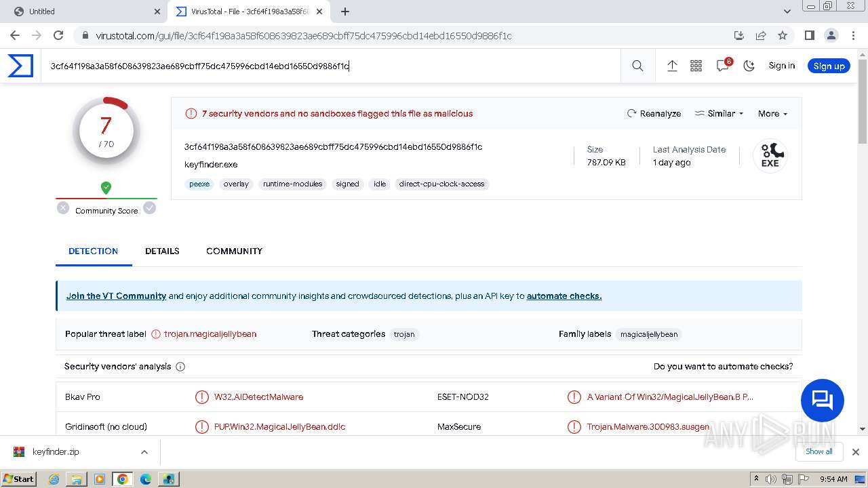Open Chrome profile icon
Screen dimensions: 868x488
tap(831, 35)
